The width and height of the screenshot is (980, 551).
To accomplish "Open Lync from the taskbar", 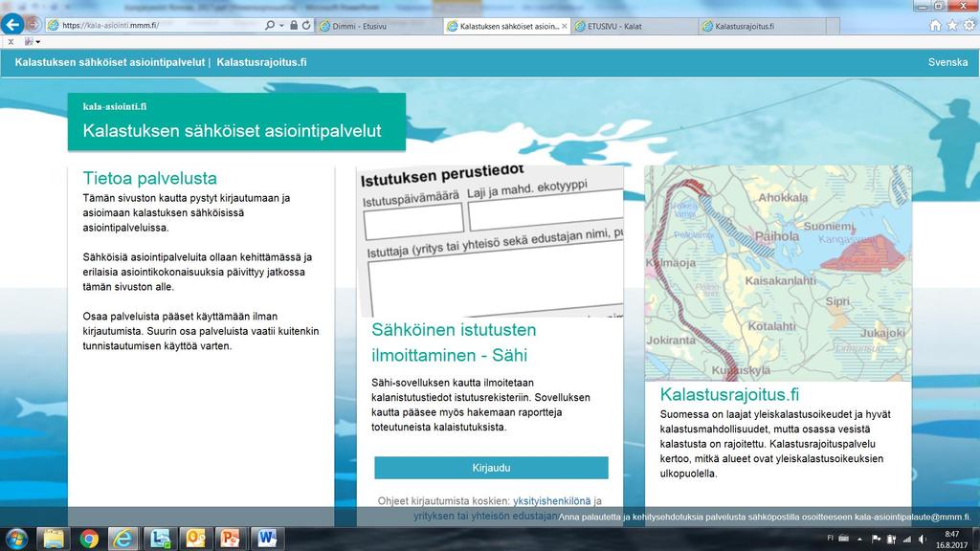I will click(x=160, y=539).
